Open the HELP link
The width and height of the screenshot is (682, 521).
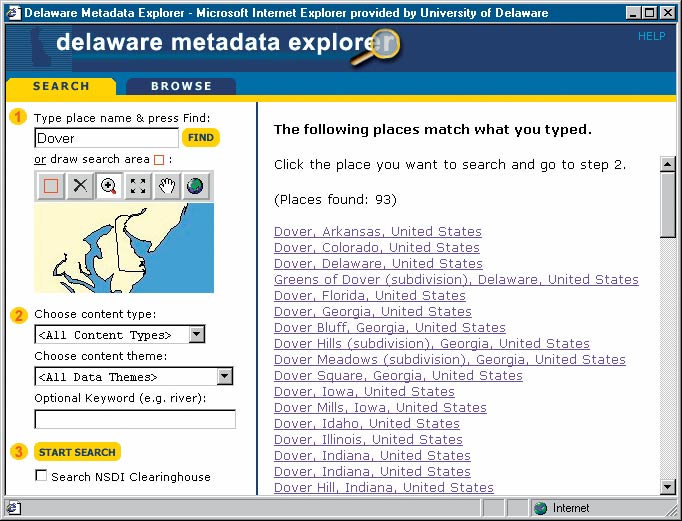(651, 36)
